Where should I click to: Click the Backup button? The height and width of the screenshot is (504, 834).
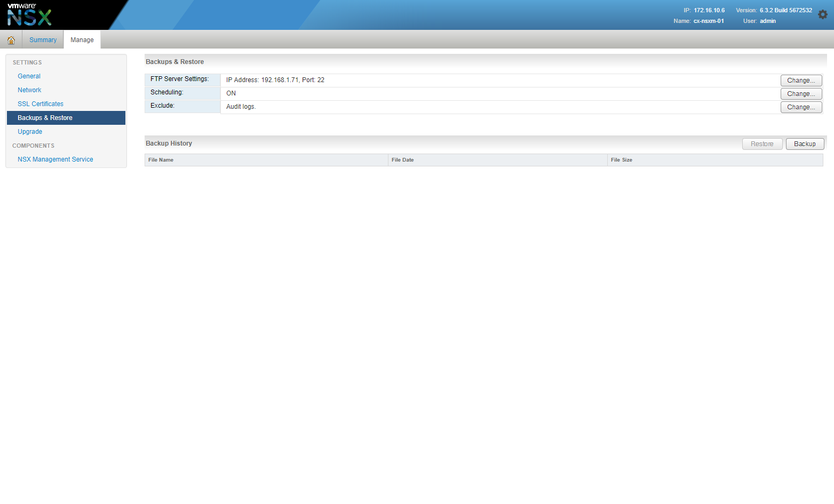(x=804, y=144)
